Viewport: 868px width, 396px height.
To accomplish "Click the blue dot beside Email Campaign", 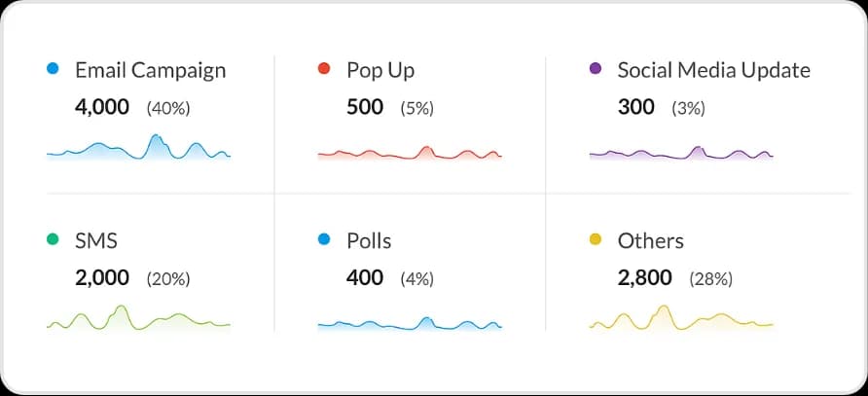I will pyautogui.click(x=53, y=69).
